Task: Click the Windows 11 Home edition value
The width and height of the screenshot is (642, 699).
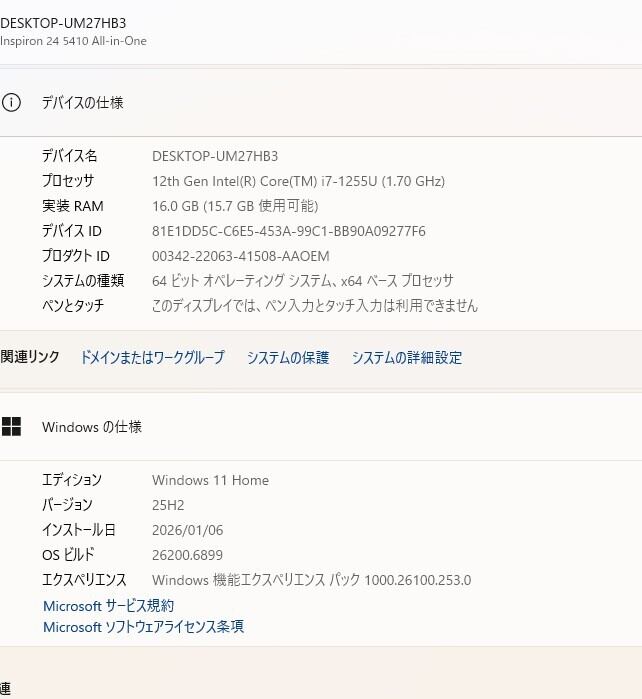Action: [210, 480]
